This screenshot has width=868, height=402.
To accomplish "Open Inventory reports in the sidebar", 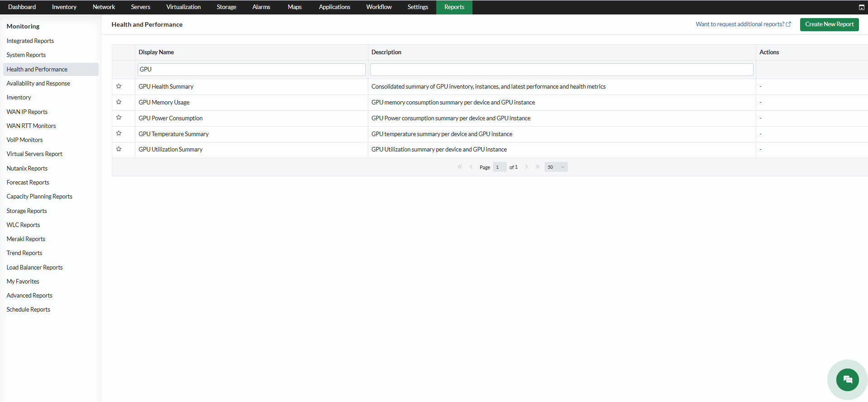I will pyautogui.click(x=19, y=98).
